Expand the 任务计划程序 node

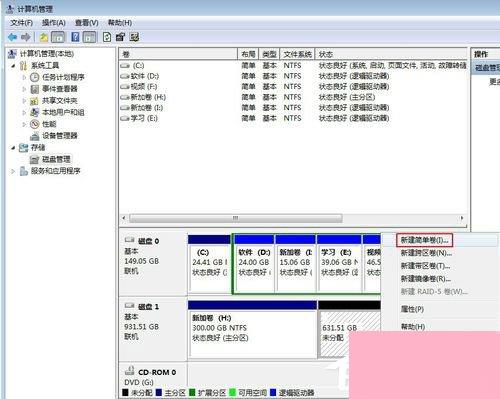24,77
